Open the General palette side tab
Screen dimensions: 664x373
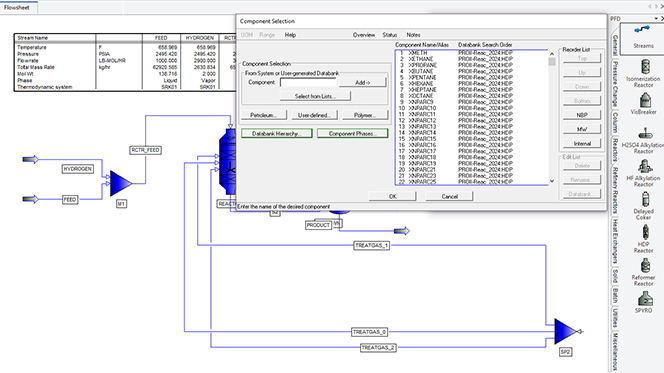click(615, 45)
